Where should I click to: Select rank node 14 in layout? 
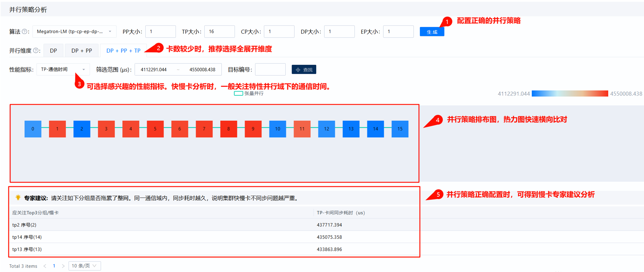coord(375,129)
